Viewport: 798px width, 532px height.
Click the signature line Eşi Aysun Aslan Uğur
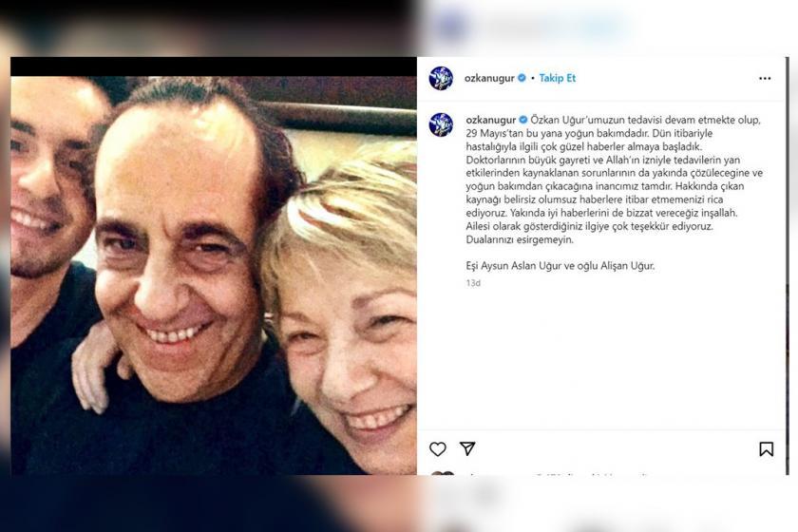click(560, 266)
